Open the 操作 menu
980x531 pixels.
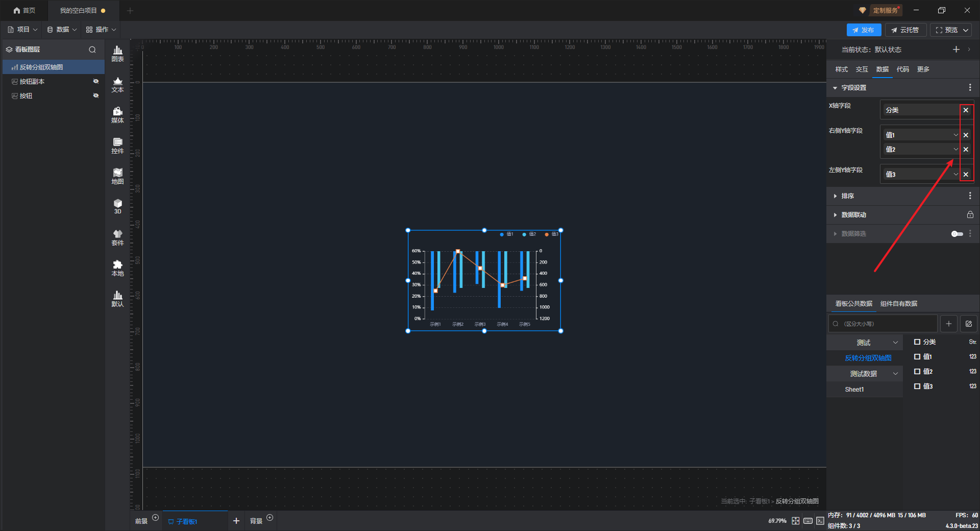click(101, 30)
